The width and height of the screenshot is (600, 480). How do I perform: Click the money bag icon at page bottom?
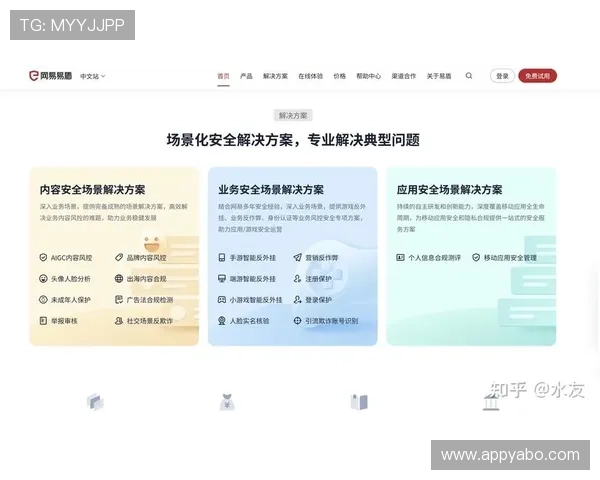(x=227, y=402)
